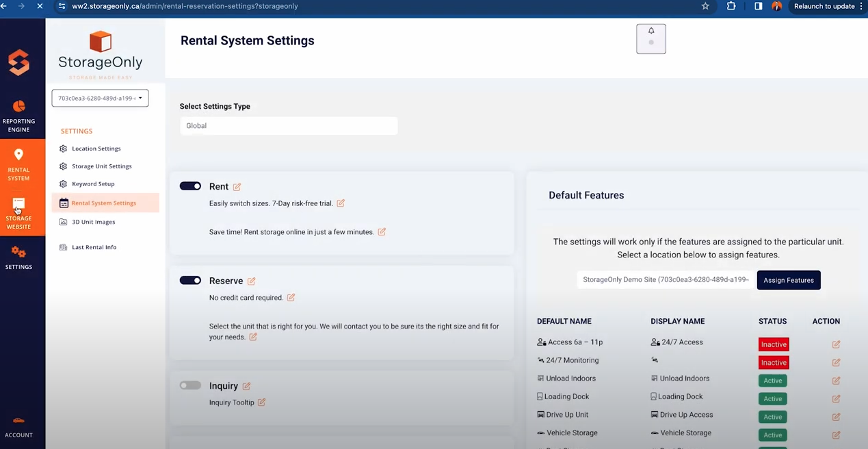Click Inactive status for Access 6a – 11p
Viewport: 868px width, 449px height.
coord(774,344)
